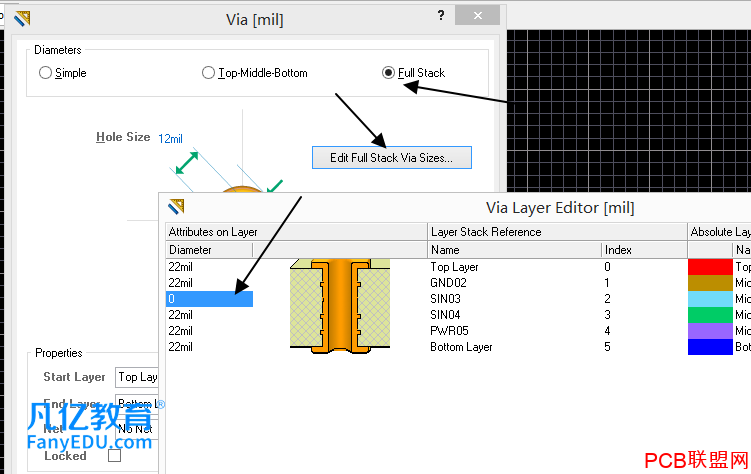Close the Via dialog window
Screen dimensions: 751x474
(x=478, y=15)
